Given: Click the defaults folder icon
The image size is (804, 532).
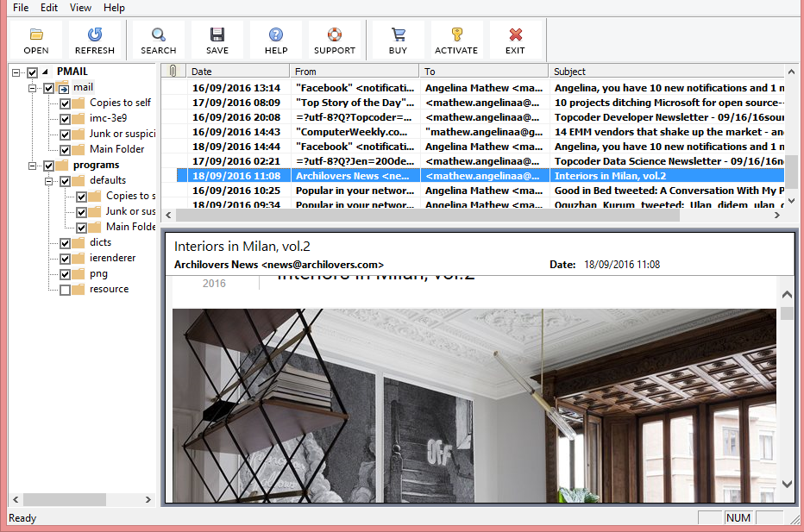Looking at the screenshot, I should click(79, 181).
